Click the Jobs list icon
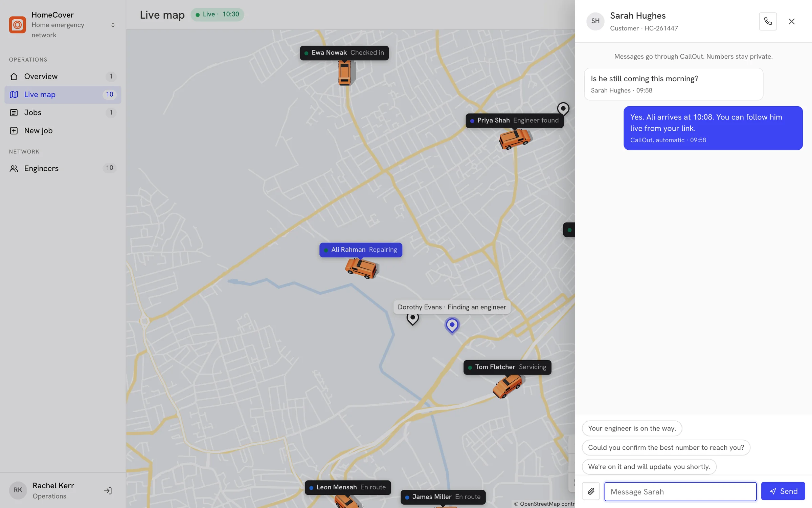The width and height of the screenshot is (812, 508). pos(14,112)
